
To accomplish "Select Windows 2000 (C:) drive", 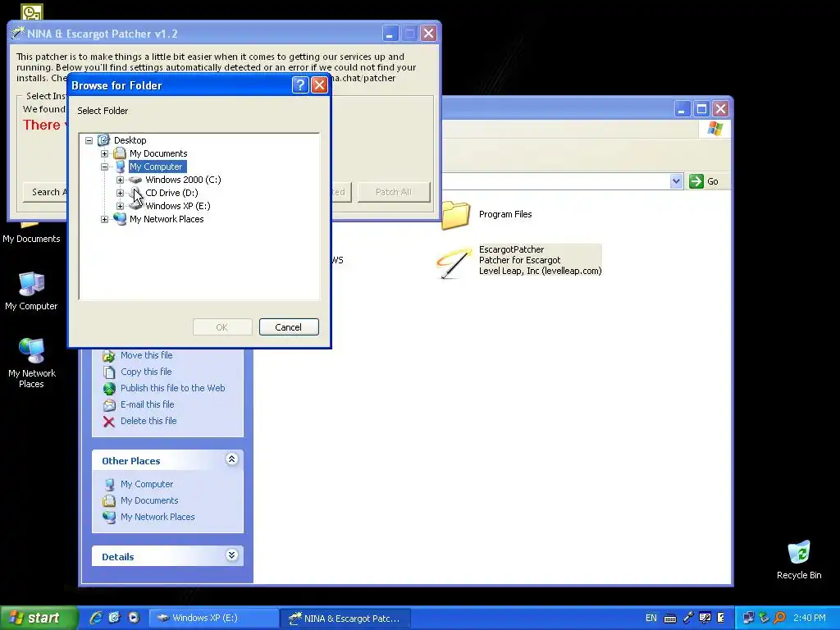I will coord(183,180).
